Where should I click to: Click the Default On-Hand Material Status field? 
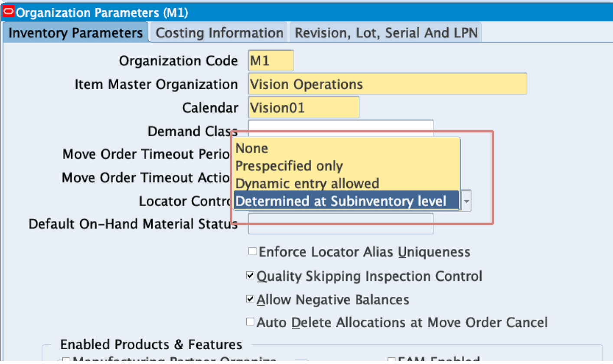pos(341,224)
